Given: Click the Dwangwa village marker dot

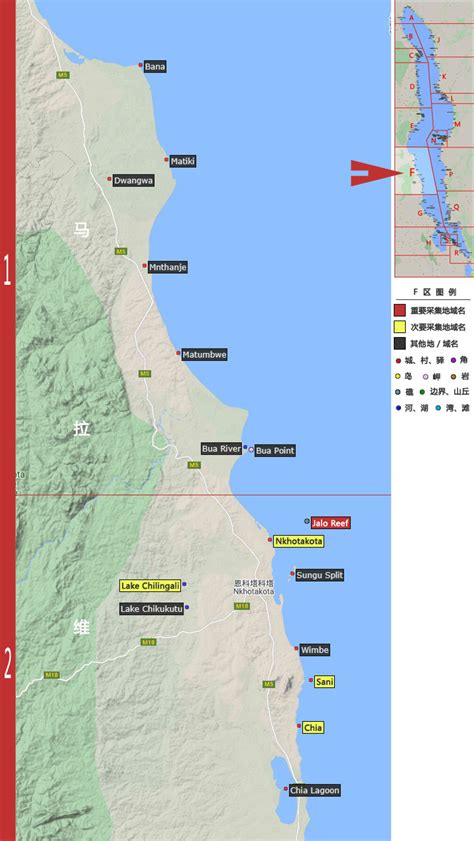Looking at the screenshot, I should pyautogui.click(x=109, y=179).
